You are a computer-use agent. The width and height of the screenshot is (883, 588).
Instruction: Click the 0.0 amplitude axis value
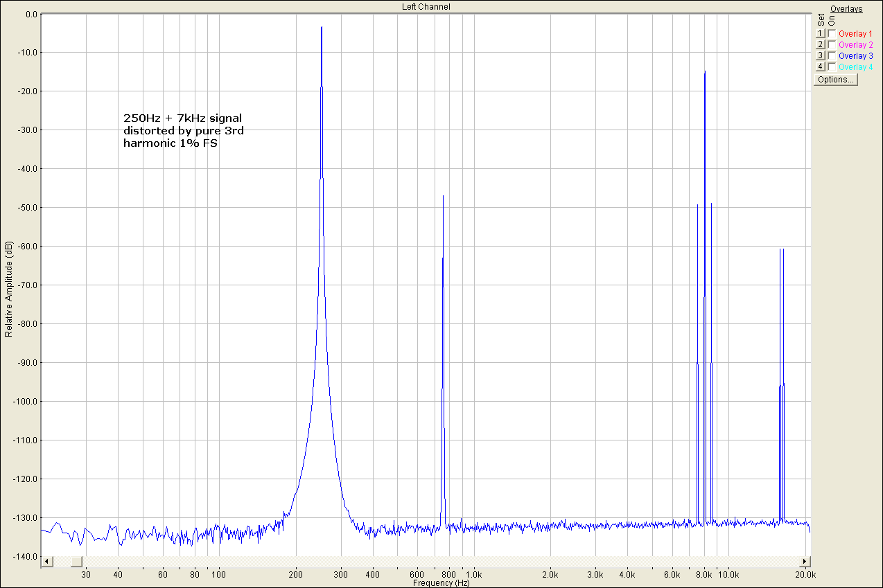[31, 14]
